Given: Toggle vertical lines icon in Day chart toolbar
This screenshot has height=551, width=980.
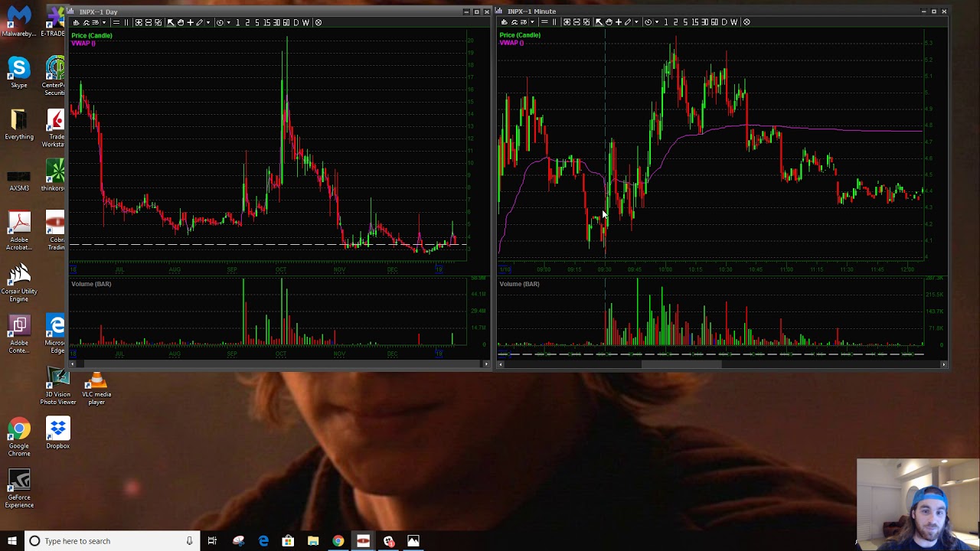Looking at the screenshot, I should tap(126, 22).
